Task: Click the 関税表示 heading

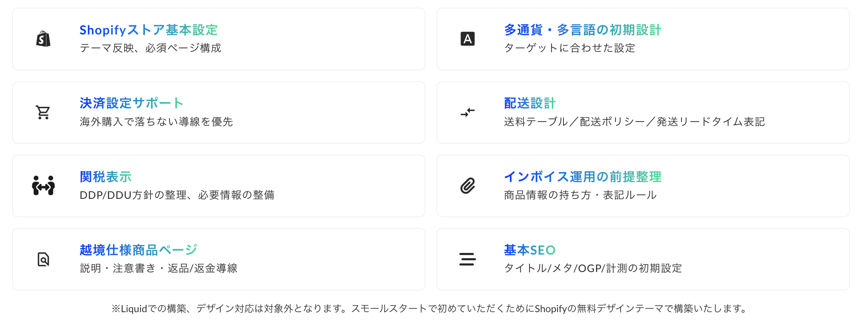Action: click(106, 177)
